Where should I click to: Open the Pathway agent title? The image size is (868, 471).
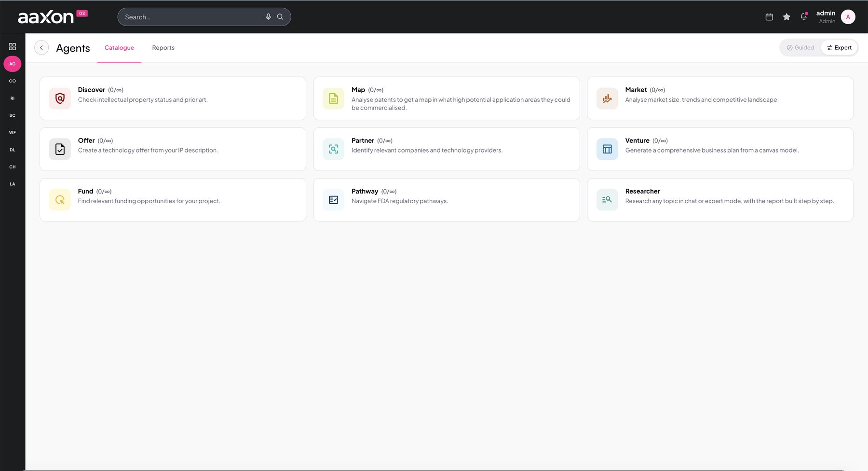pos(365,191)
